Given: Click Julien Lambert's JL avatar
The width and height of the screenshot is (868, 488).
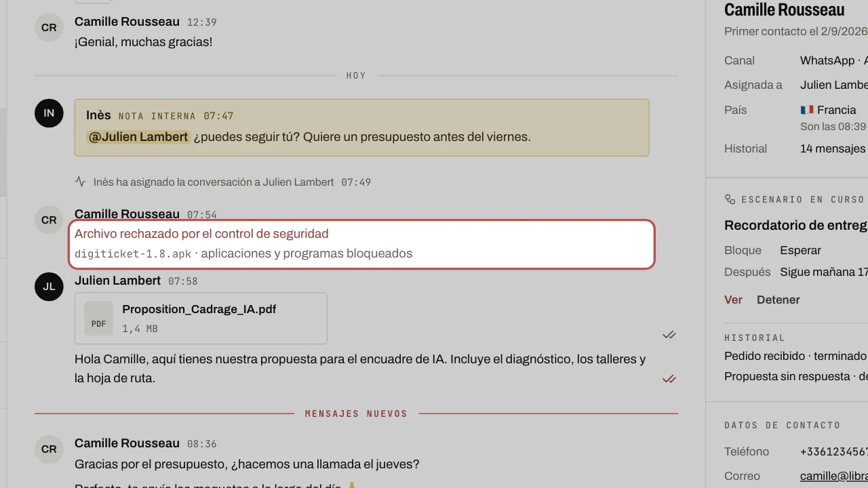Looking at the screenshot, I should coord(49,287).
